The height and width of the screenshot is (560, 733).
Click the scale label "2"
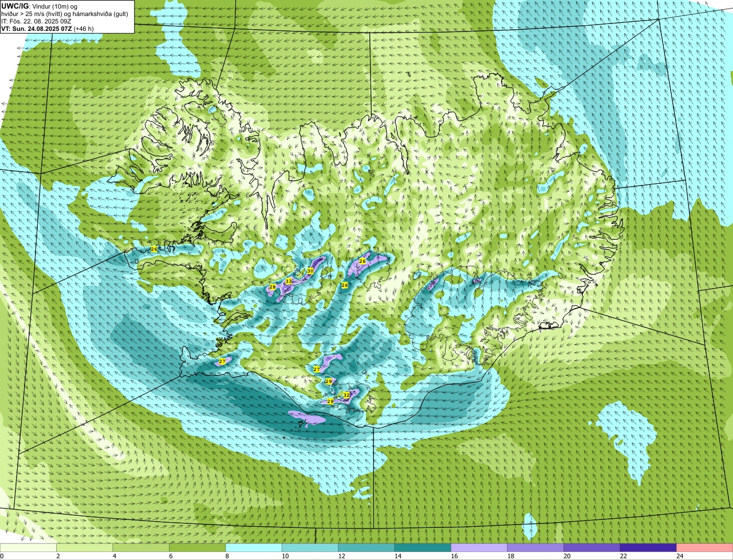[58, 556]
